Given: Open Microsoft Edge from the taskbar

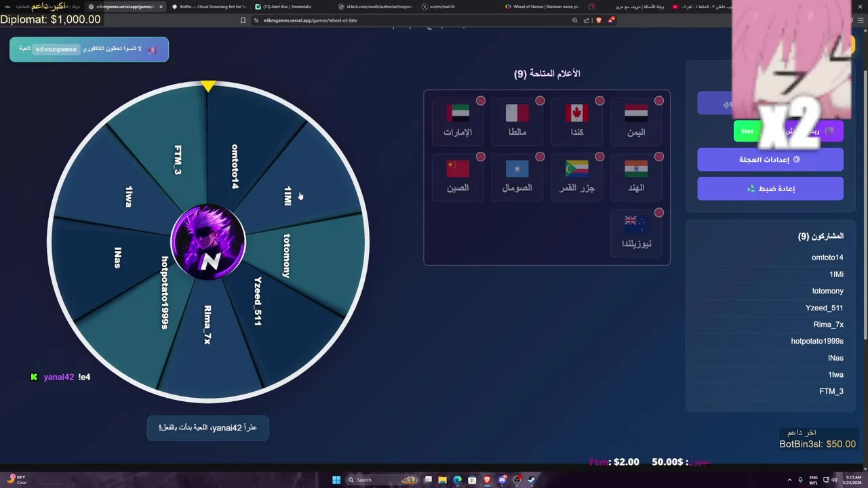Looking at the screenshot, I should pyautogui.click(x=457, y=480).
